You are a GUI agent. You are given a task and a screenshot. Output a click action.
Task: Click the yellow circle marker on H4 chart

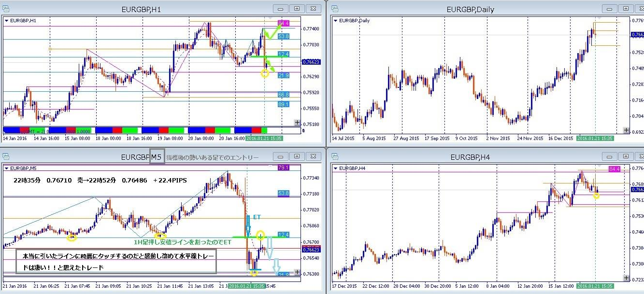596,196
